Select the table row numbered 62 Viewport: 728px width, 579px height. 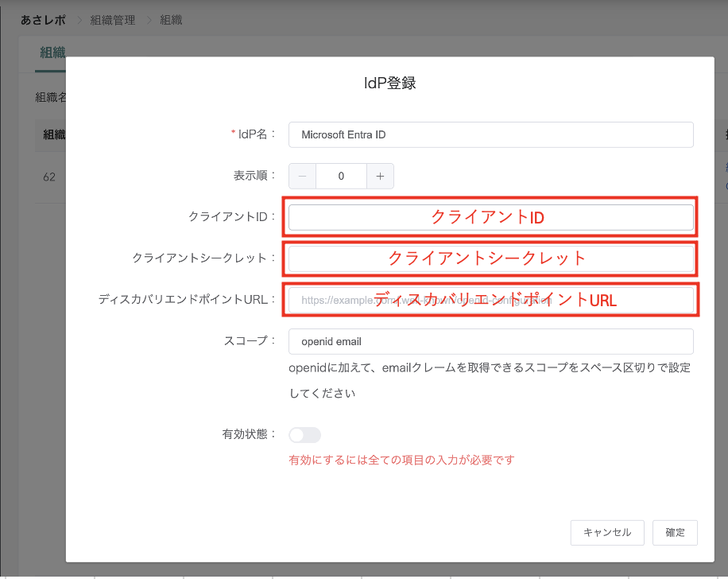49,177
